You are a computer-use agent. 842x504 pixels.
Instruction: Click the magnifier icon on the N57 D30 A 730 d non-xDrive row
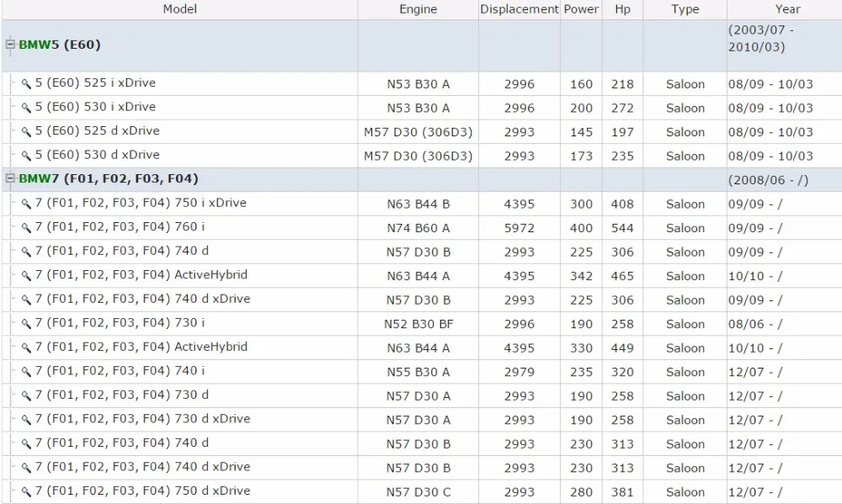(26, 395)
